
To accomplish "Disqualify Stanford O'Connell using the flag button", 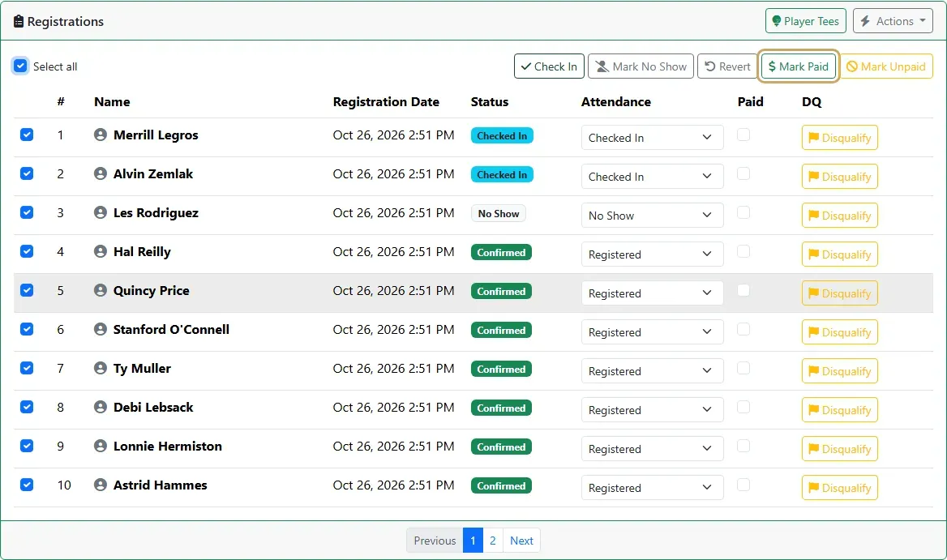I will click(839, 332).
